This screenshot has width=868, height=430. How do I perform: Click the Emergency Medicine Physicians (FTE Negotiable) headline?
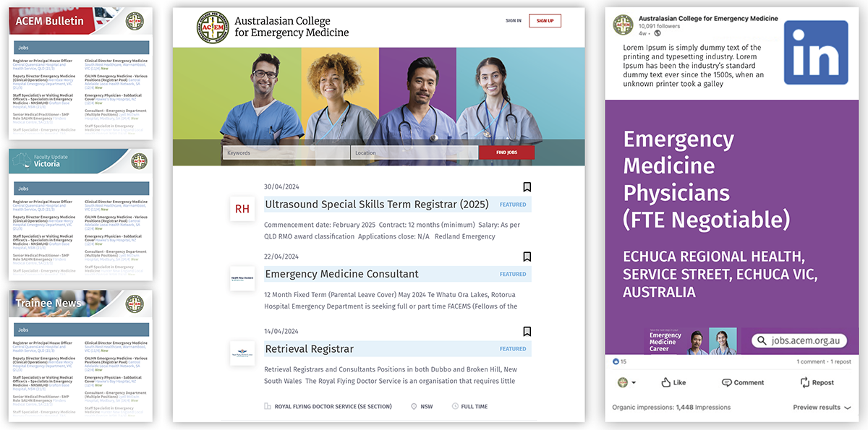[706, 179]
